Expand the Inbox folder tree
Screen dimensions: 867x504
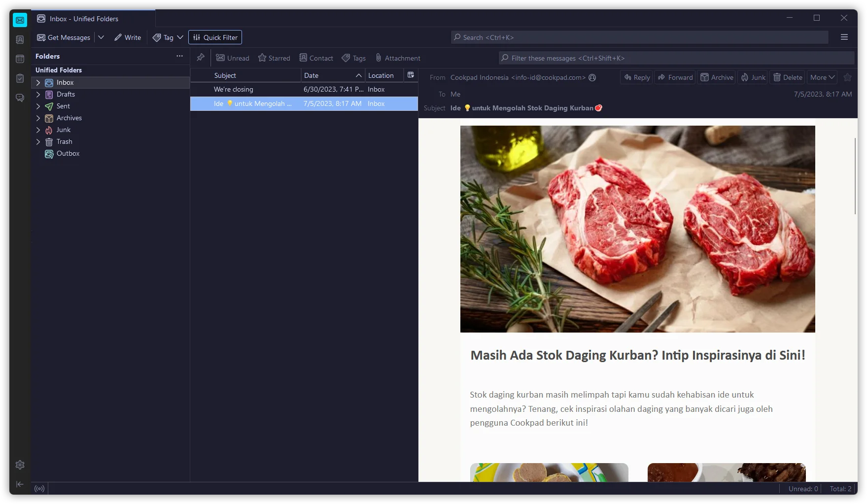(x=38, y=83)
